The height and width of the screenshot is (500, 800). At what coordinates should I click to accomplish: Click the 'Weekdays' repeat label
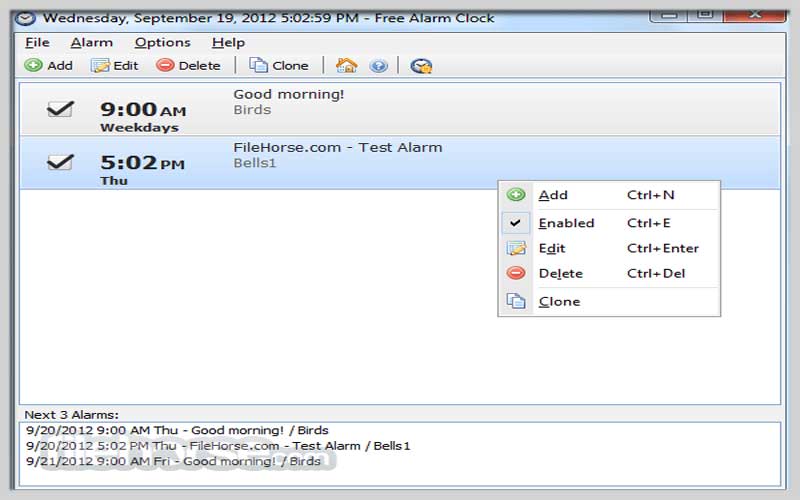(139, 128)
